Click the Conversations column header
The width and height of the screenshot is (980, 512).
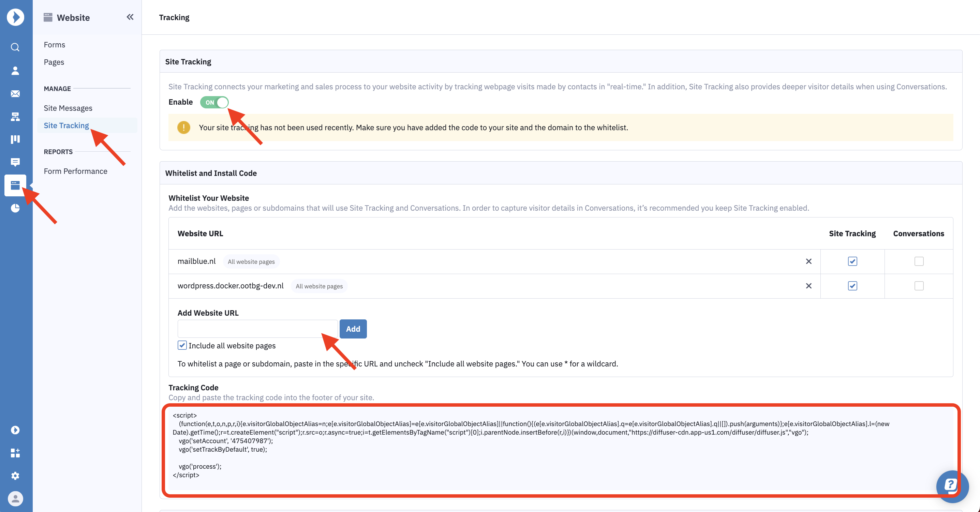pyautogui.click(x=919, y=234)
